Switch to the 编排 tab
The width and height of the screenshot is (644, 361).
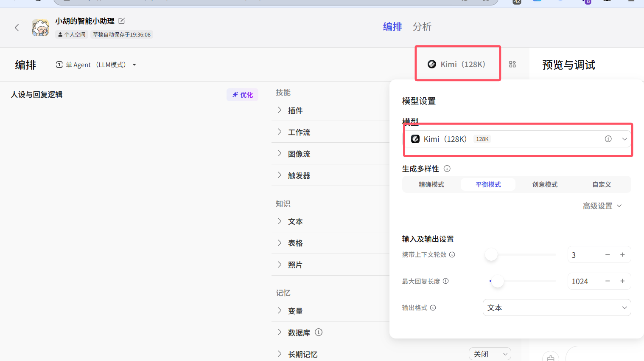(x=392, y=27)
